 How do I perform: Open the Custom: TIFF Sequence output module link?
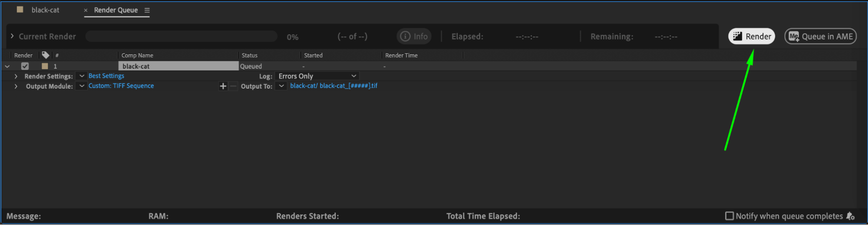click(x=121, y=86)
